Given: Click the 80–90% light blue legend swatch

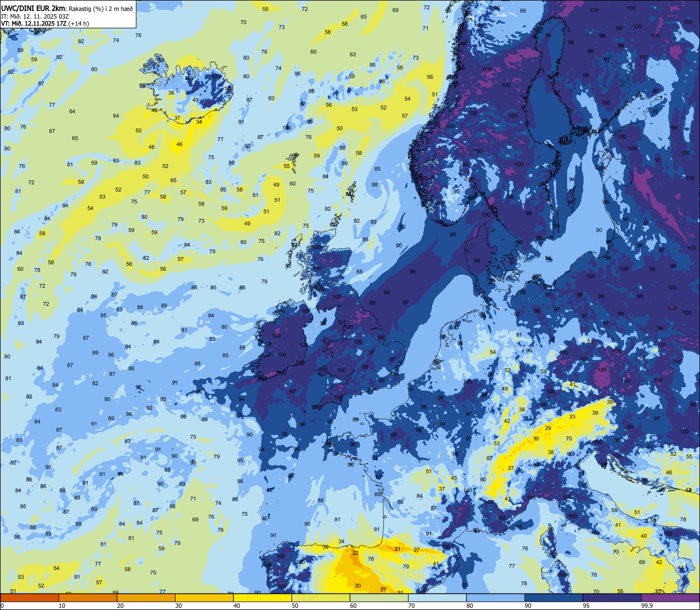Looking at the screenshot, I should [x=495, y=598].
